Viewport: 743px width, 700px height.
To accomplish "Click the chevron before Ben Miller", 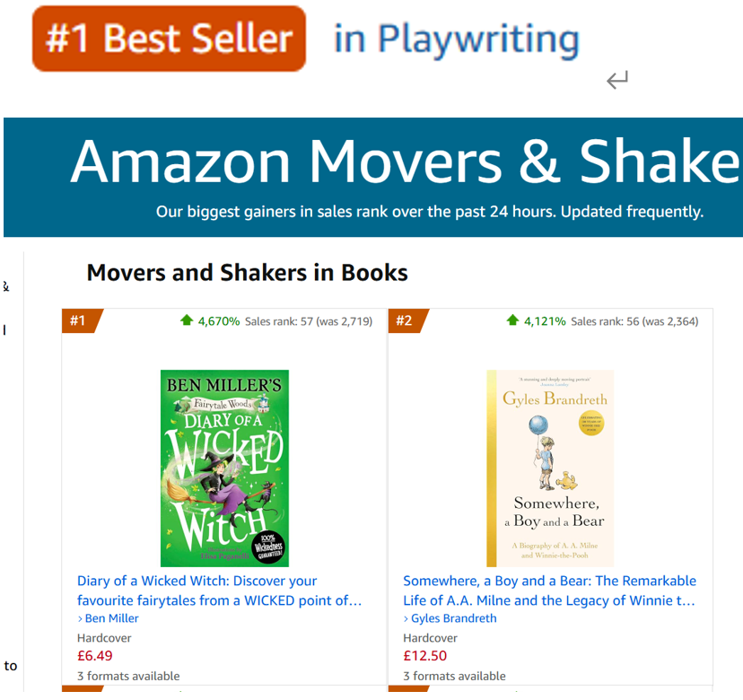I will point(80,619).
